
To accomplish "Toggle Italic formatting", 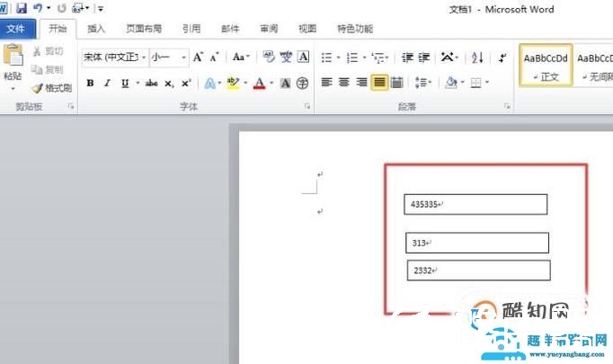I will pyautogui.click(x=108, y=83).
